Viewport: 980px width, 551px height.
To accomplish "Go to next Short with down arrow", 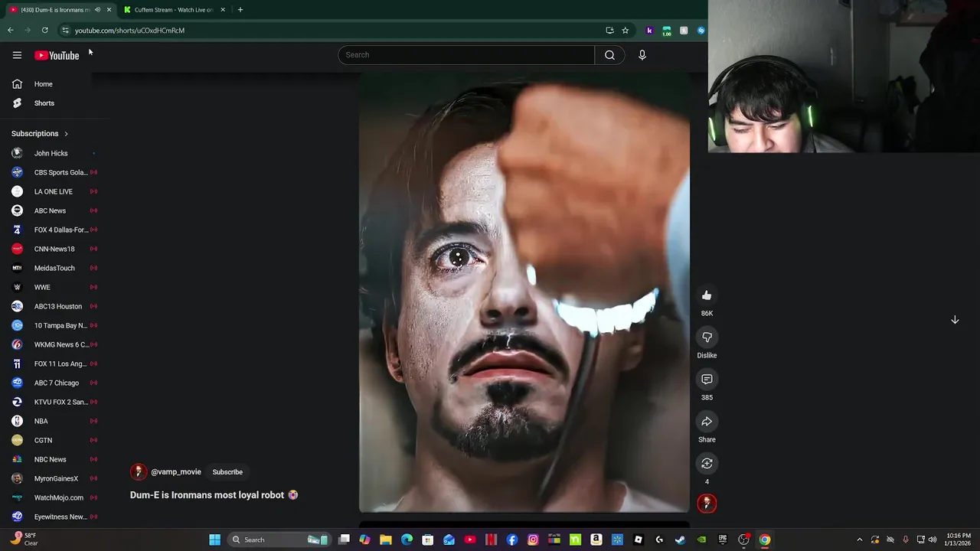I will [x=955, y=320].
